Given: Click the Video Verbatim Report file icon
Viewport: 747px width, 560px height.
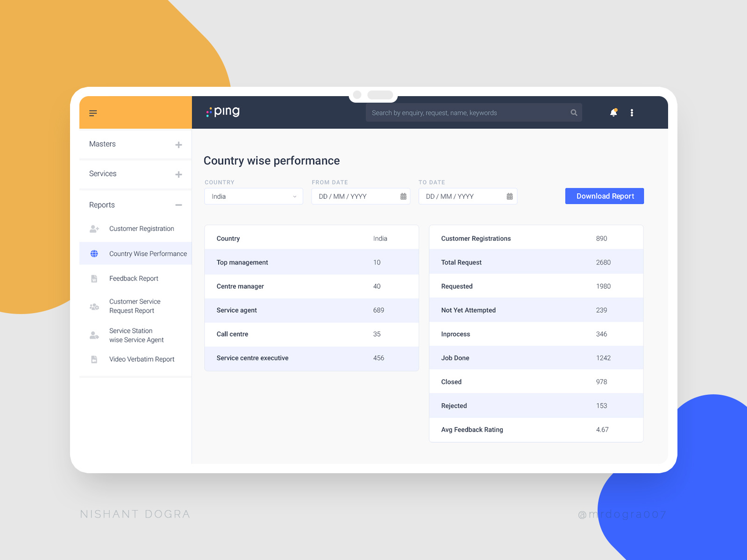Looking at the screenshot, I should click(x=94, y=359).
